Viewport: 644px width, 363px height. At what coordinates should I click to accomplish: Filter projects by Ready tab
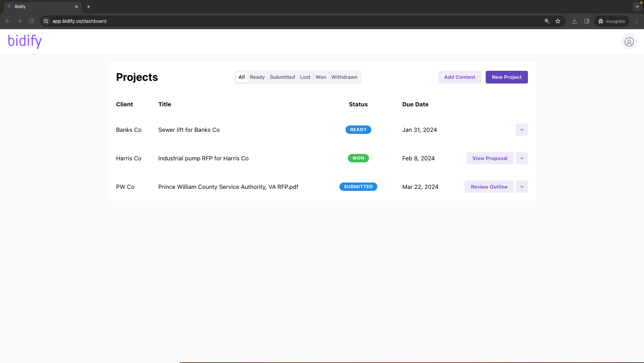(257, 77)
